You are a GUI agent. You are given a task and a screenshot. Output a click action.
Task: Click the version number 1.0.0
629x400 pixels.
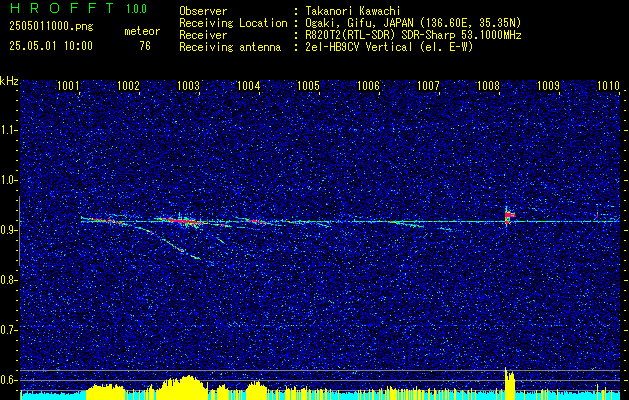click(x=136, y=9)
